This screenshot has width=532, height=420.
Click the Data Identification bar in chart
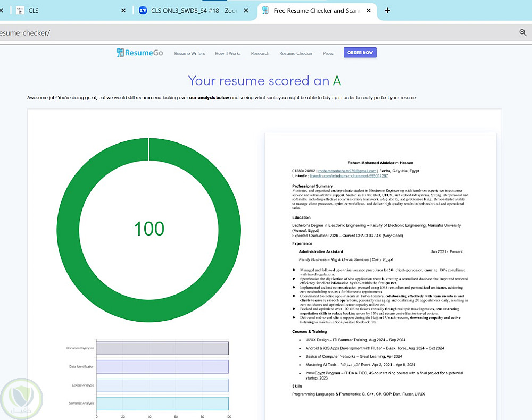[x=162, y=366]
